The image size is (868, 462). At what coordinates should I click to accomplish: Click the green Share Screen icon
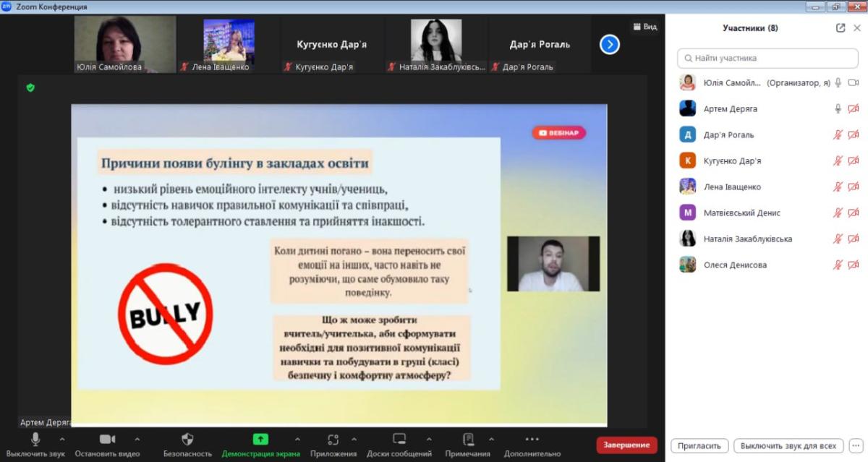(260, 439)
